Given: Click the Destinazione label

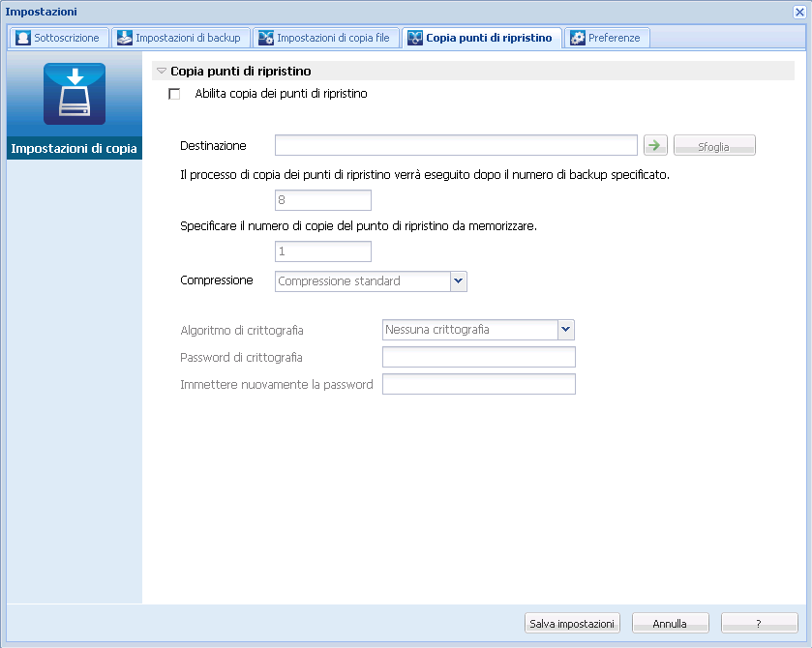Looking at the screenshot, I should tap(213, 146).
